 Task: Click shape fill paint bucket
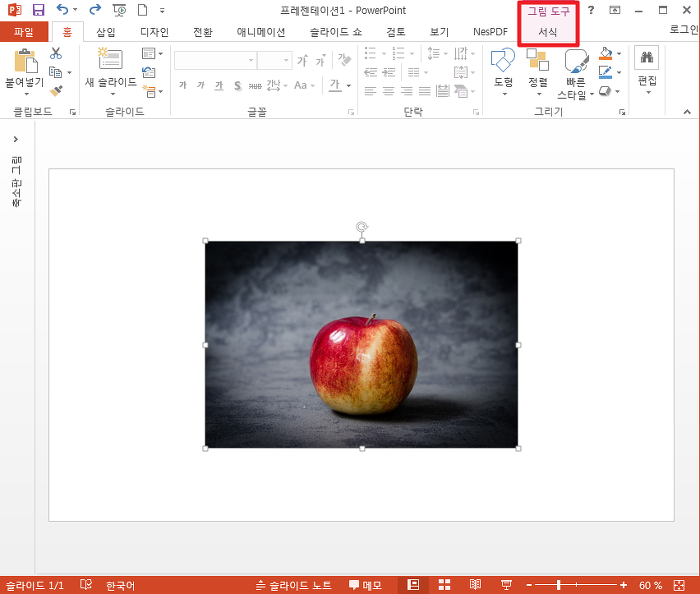[605, 54]
